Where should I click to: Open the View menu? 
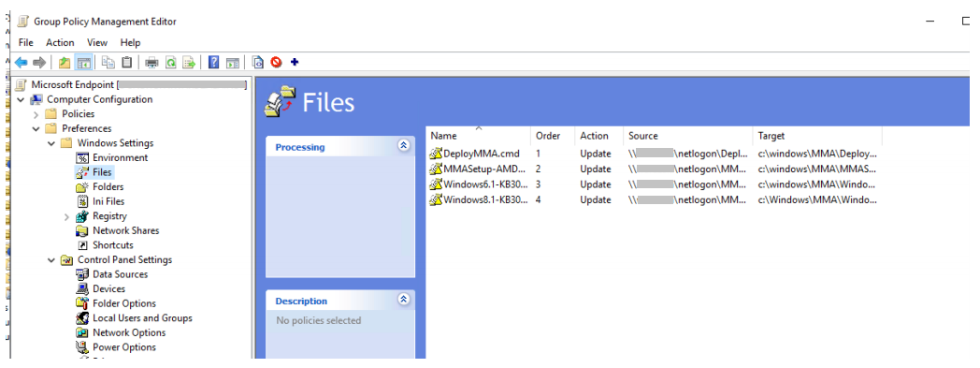[x=97, y=42]
